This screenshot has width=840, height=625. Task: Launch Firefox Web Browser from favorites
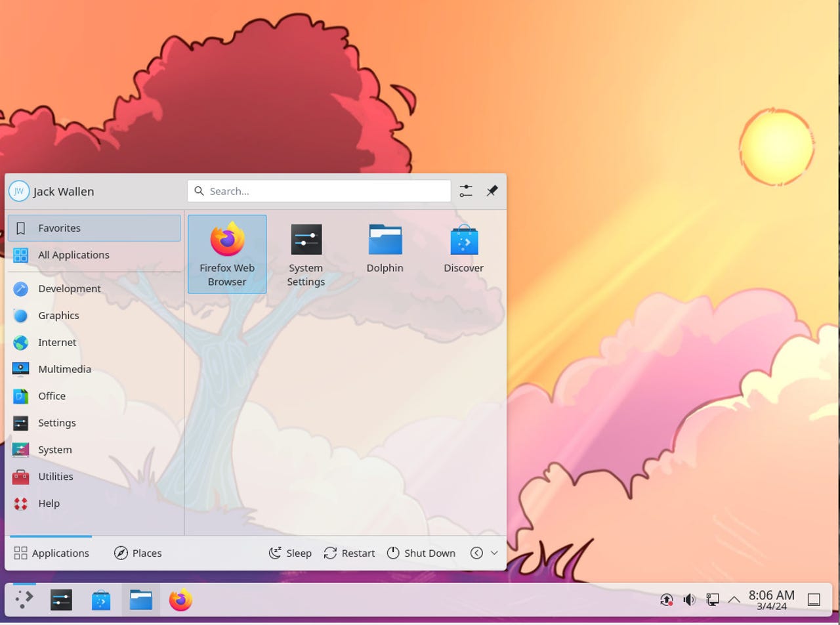[x=227, y=253]
